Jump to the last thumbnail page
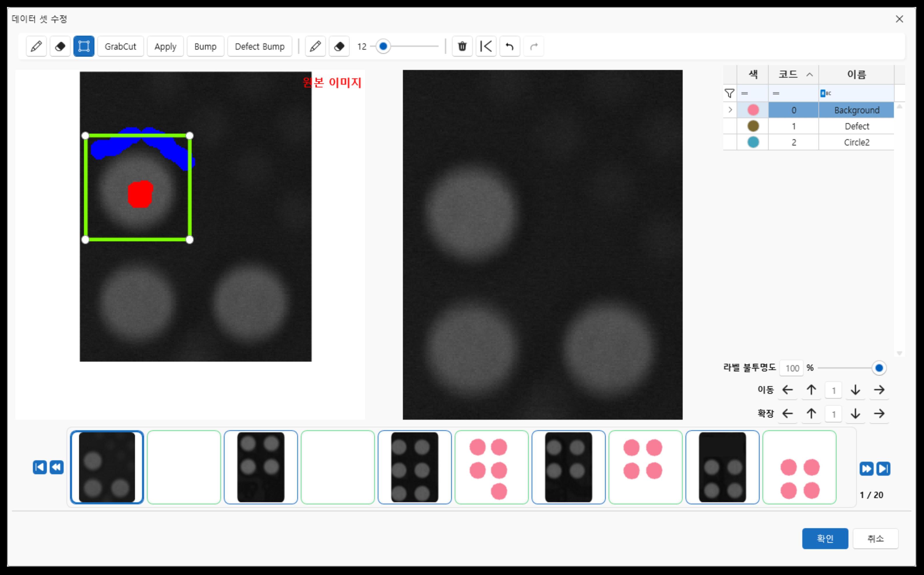The image size is (924, 575). tap(883, 469)
